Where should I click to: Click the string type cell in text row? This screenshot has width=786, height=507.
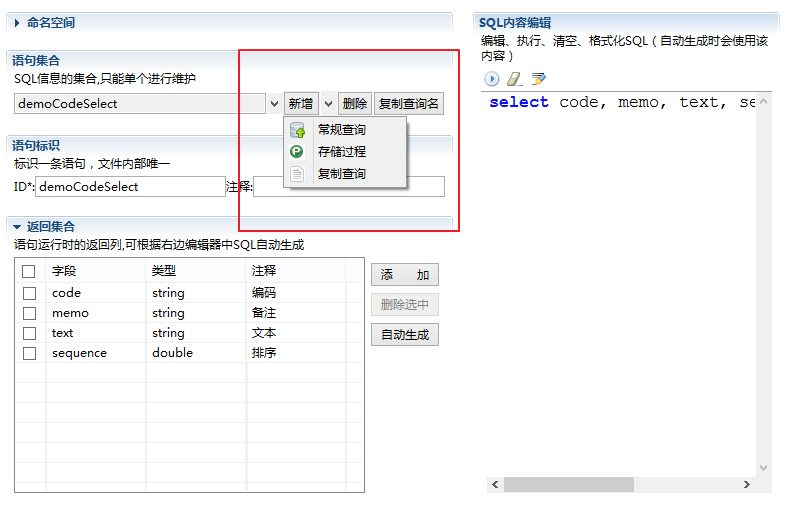[x=168, y=333]
